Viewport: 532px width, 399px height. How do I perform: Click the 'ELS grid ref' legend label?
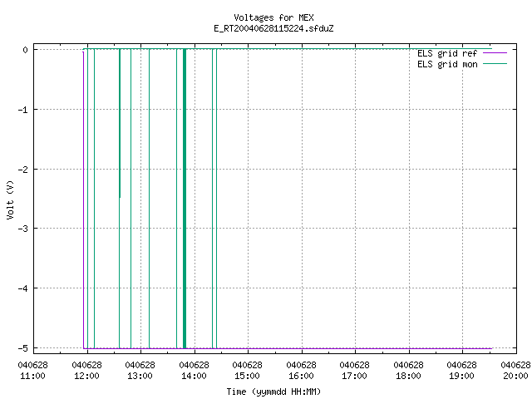pos(447,53)
